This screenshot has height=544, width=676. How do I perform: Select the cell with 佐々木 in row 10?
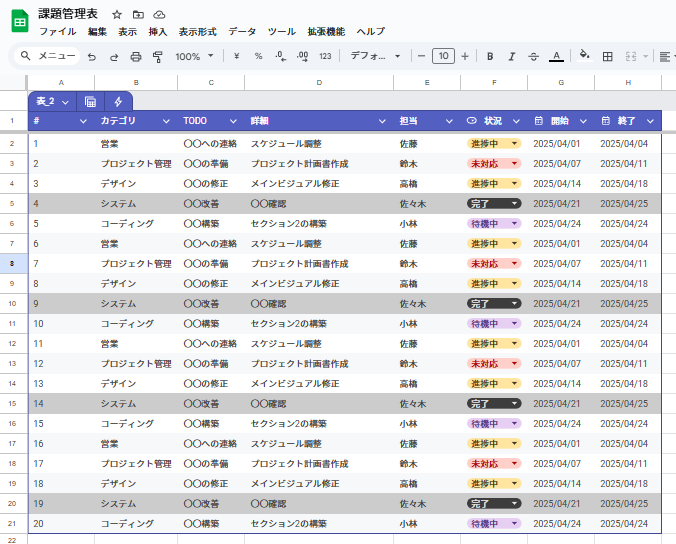[427, 304]
